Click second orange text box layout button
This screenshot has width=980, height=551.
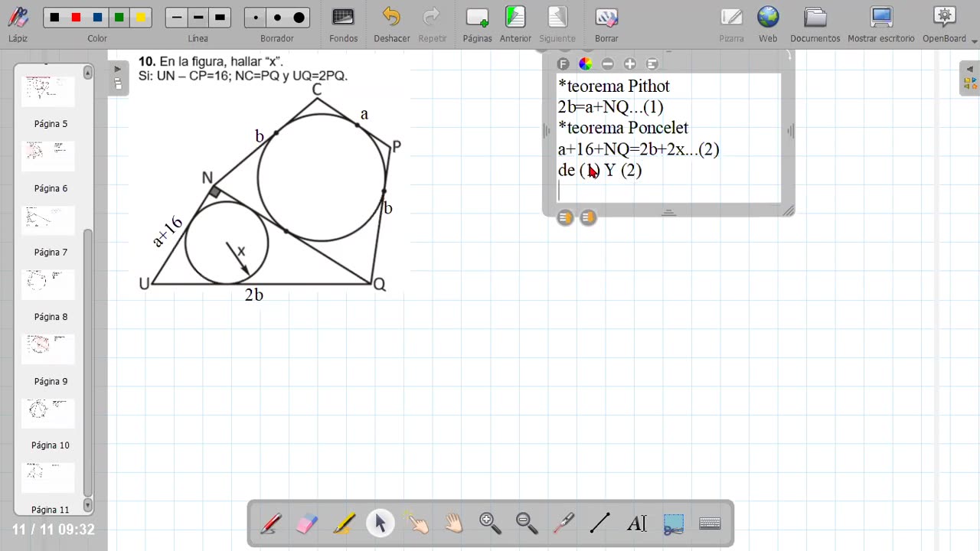(588, 218)
